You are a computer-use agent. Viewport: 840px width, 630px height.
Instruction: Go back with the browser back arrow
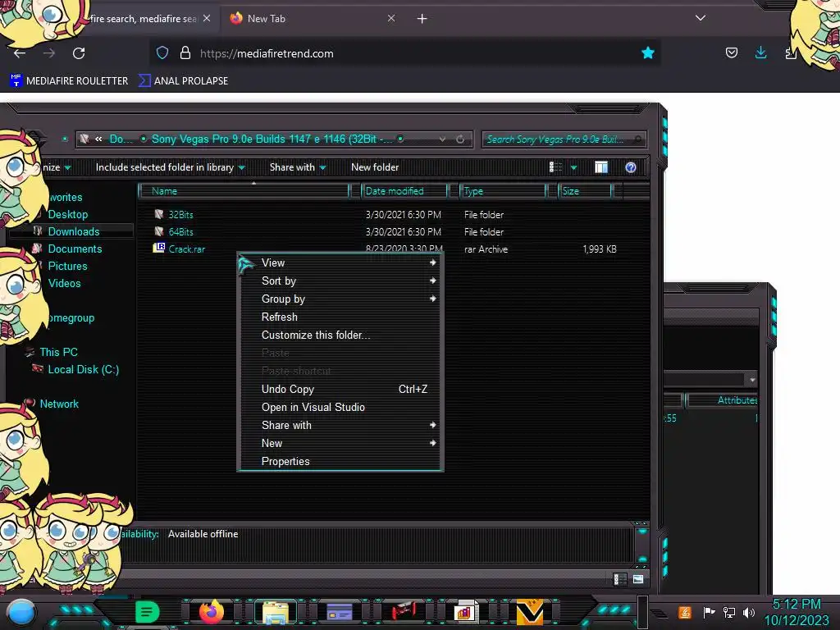20,53
